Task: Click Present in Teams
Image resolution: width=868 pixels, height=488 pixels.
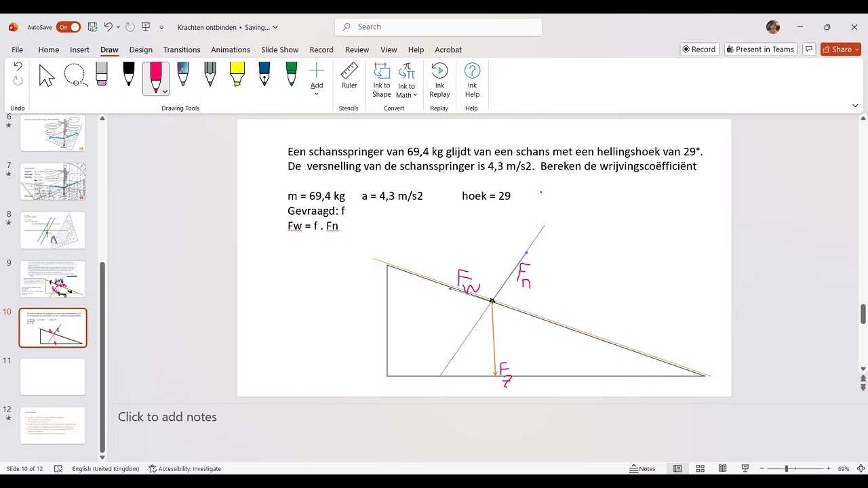Action: point(759,49)
